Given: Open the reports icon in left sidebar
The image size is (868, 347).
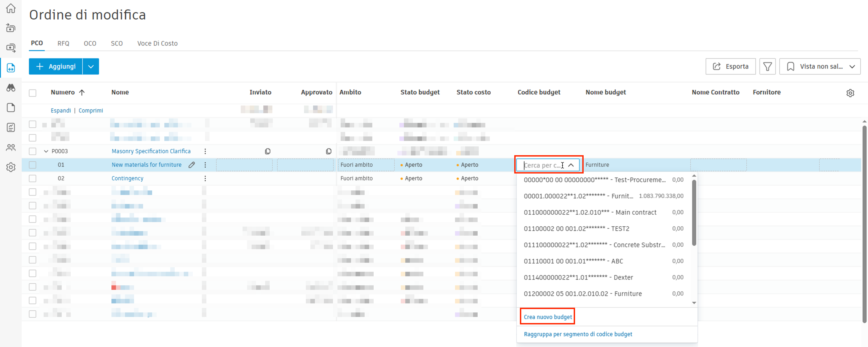Looking at the screenshot, I should [x=11, y=127].
